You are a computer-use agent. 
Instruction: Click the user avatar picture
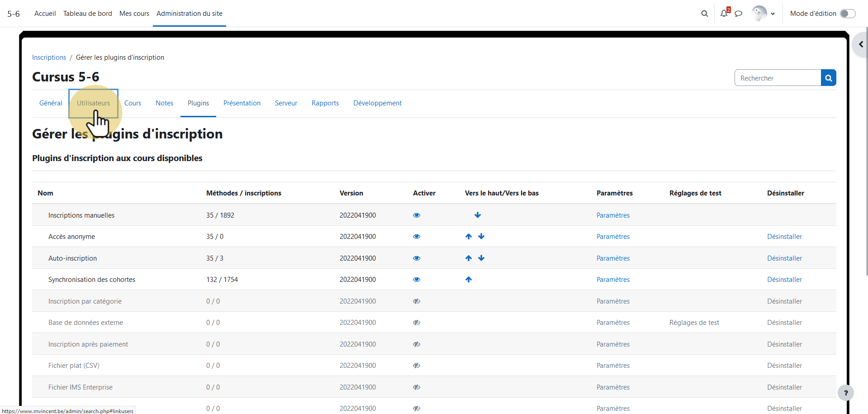[759, 13]
